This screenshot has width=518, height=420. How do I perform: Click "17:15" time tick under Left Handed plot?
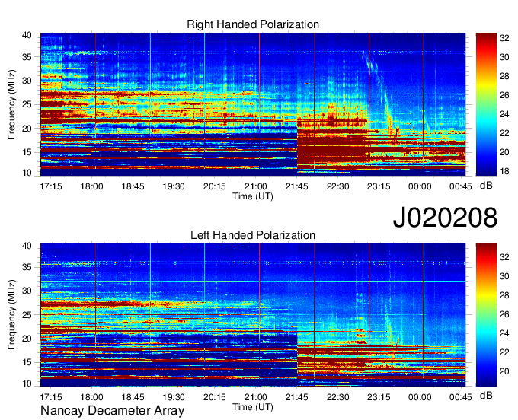51,397
